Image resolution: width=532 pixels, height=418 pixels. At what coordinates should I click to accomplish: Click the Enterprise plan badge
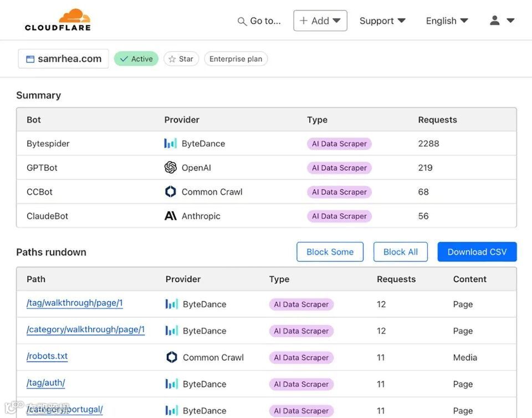[x=236, y=59]
